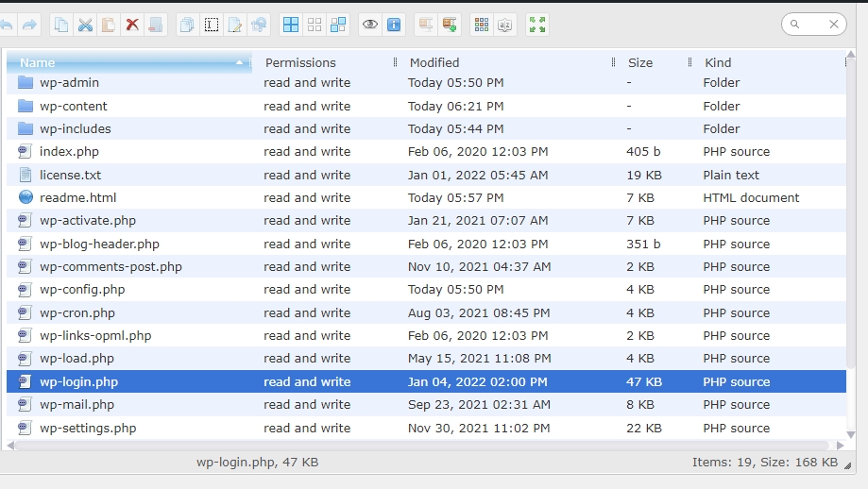Deselect all items with the empty grid icon
Image resolution: width=868 pixels, height=489 pixels.
click(x=315, y=25)
